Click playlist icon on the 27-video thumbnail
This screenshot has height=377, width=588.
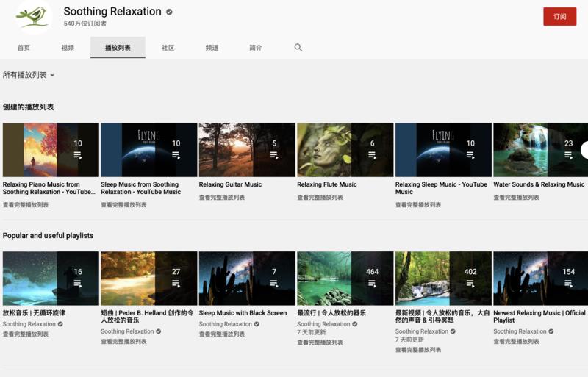point(176,284)
